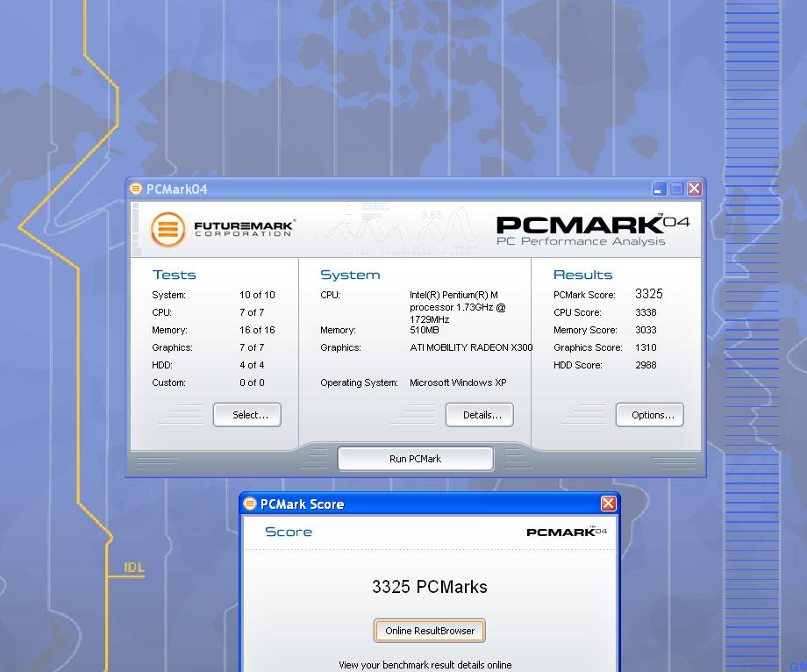The width and height of the screenshot is (807, 672).
Task: Select the PCMark Score value 3325
Action: click(649, 294)
